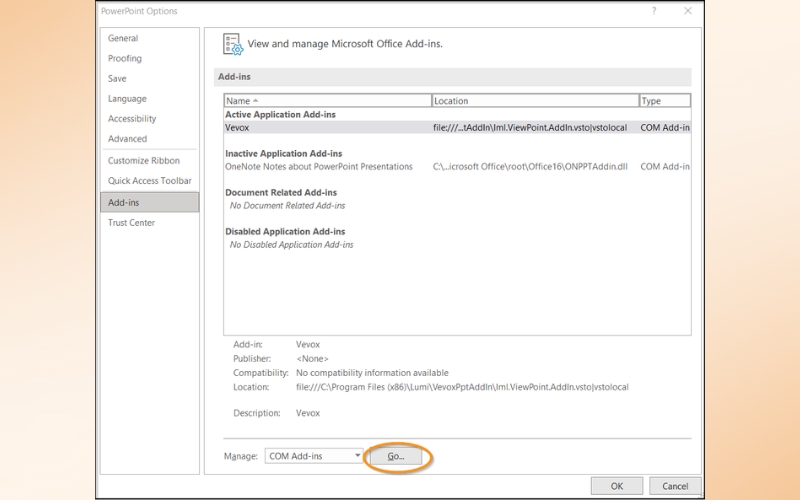Open the Trust Center category

point(131,222)
